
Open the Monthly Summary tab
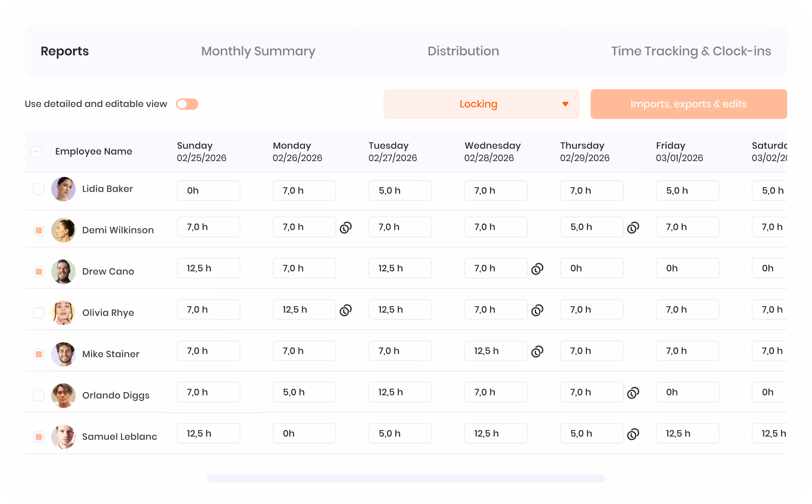[258, 51]
